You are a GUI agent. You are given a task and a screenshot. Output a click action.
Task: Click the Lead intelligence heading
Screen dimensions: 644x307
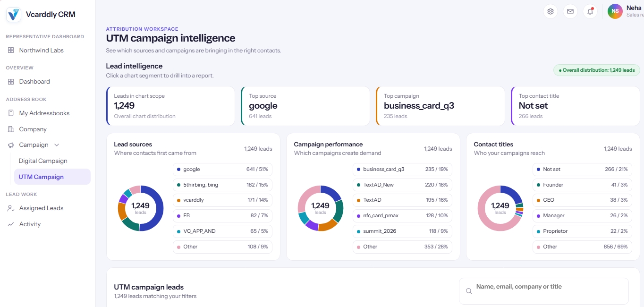[134, 66]
